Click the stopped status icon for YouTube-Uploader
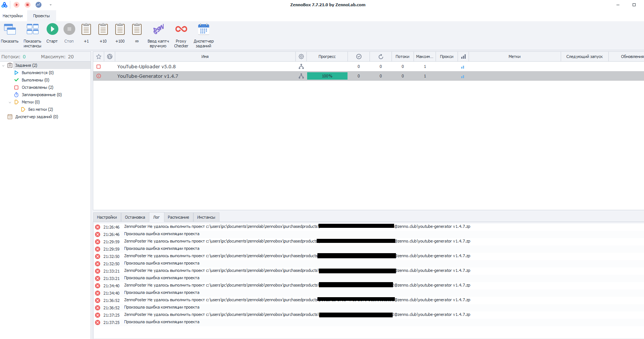The width and height of the screenshot is (644, 339). (x=99, y=67)
